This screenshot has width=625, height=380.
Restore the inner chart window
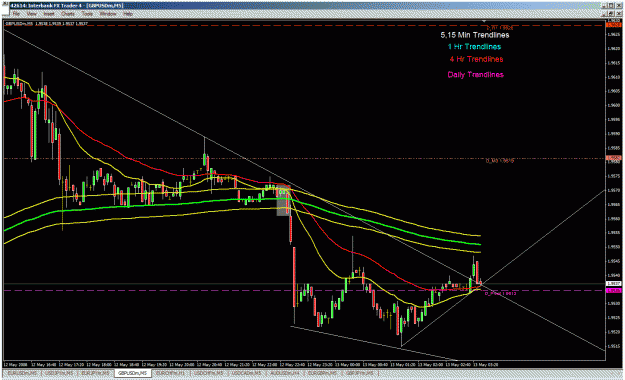point(611,14)
